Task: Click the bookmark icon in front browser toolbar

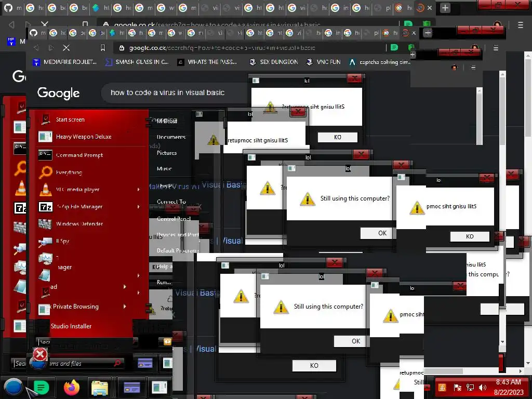Action: coord(103,48)
